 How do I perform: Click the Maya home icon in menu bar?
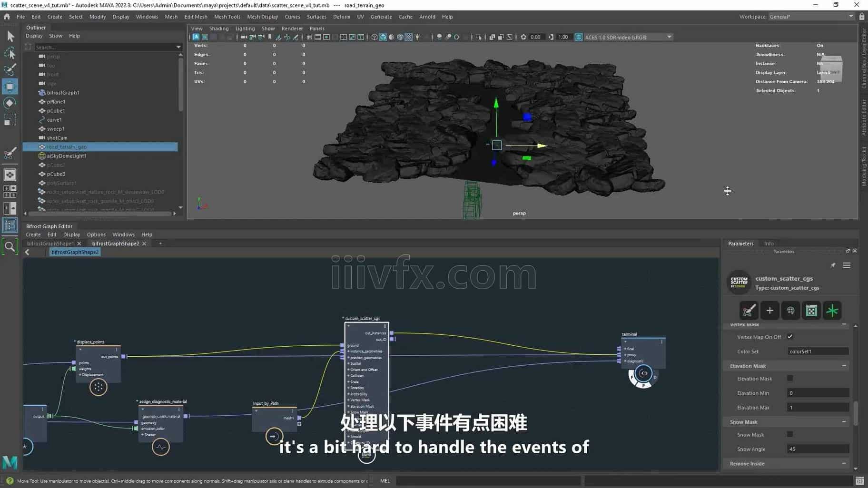coord(7,17)
